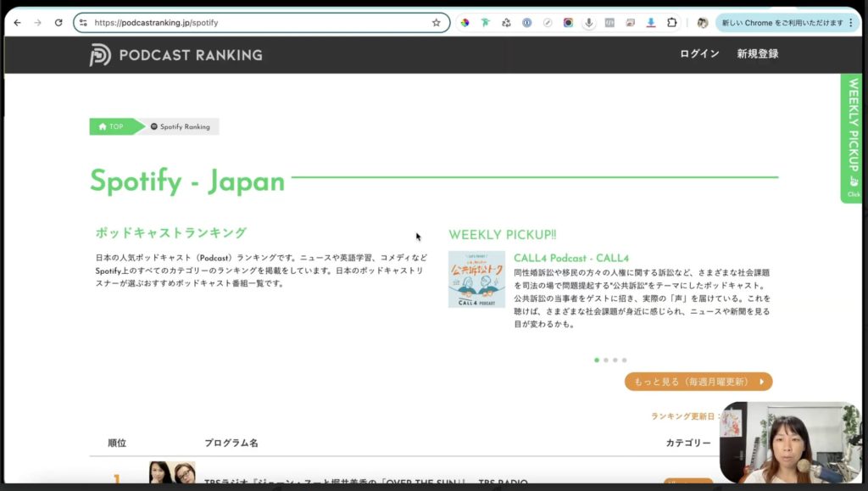Click ログイン in the header
This screenshot has height=491, width=868.
coord(699,54)
